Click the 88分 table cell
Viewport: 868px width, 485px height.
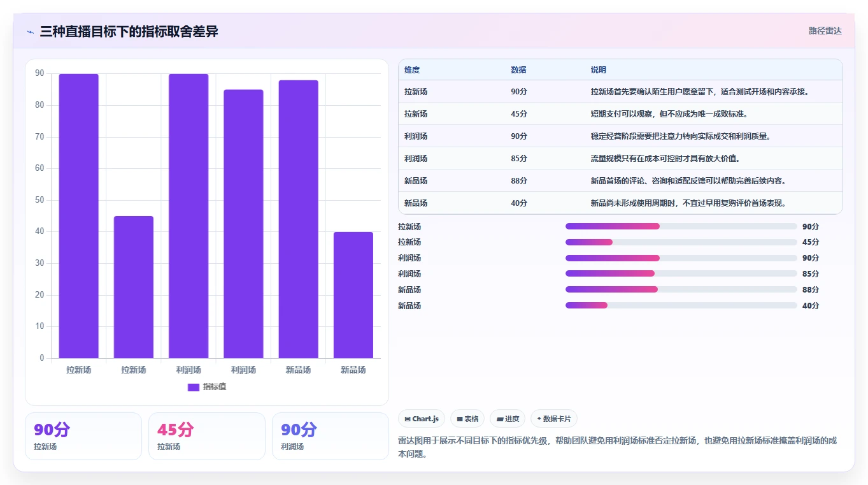click(x=519, y=181)
